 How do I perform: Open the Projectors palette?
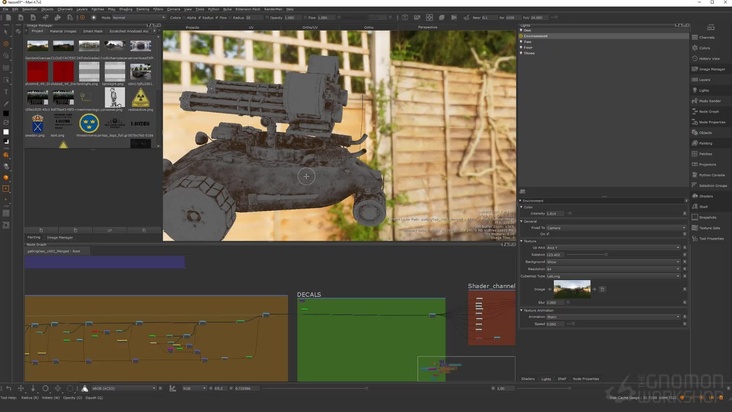click(707, 164)
